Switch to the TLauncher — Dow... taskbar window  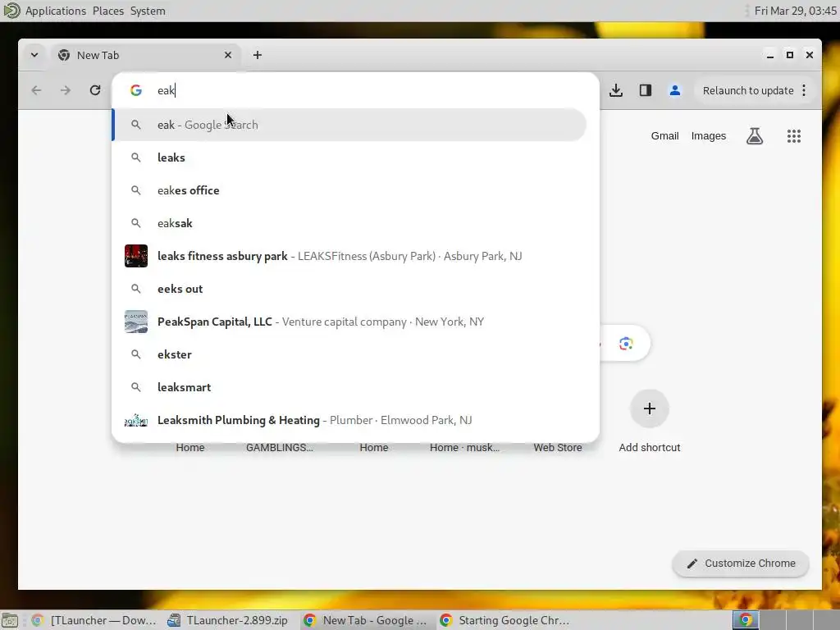pyautogui.click(x=94, y=620)
